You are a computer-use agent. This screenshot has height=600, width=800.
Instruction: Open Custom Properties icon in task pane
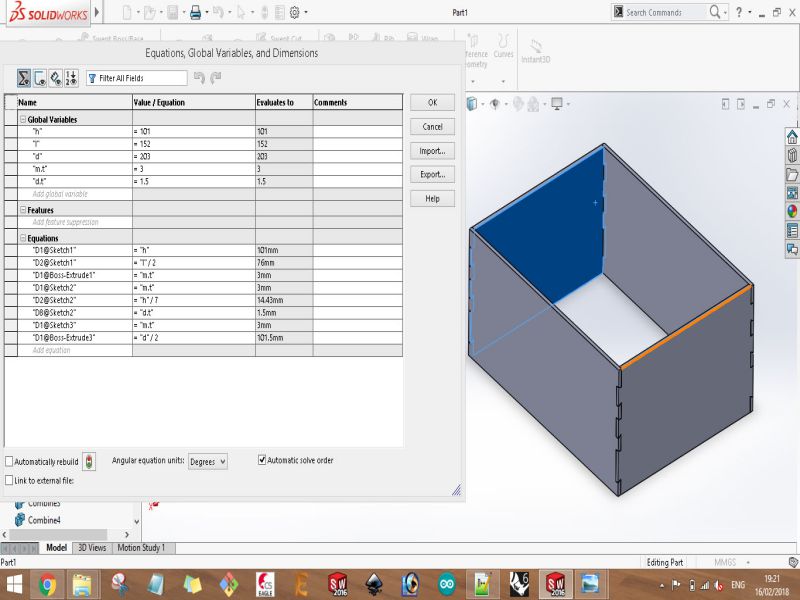point(792,230)
